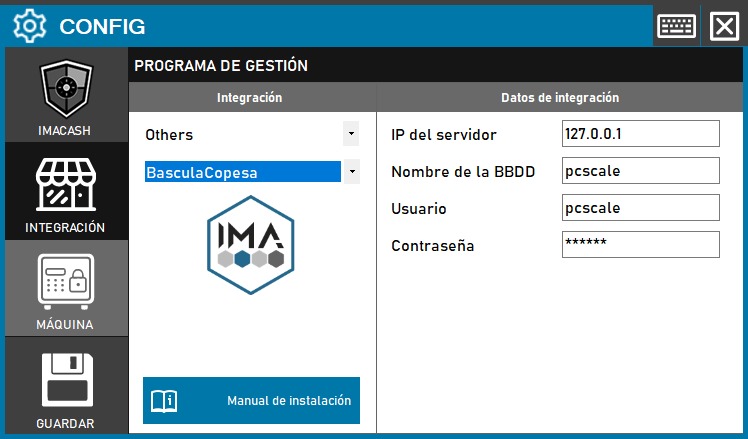
Task: Go to the MÁQUINA settings
Action: point(66,286)
